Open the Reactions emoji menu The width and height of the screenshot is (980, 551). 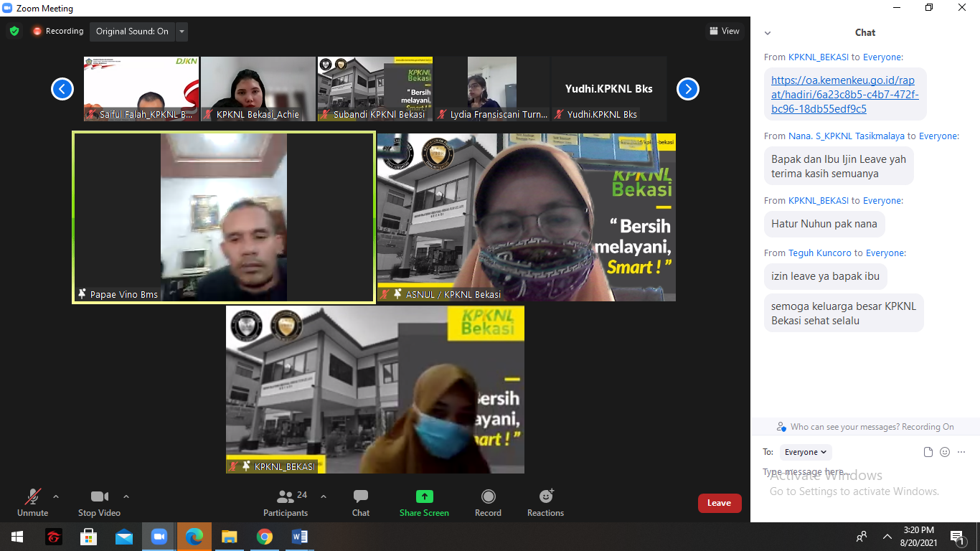(x=545, y=502)
